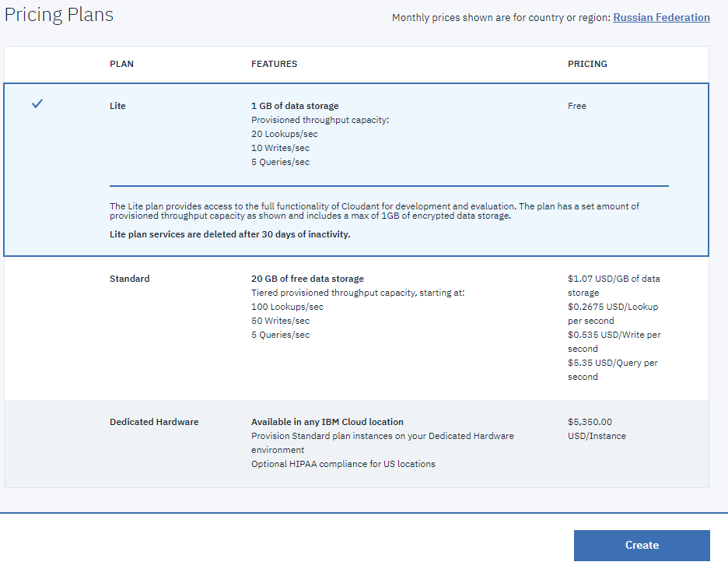Click the Free pricing label
Viewport: 728px width, 569px height.
(x=576, y=105)
